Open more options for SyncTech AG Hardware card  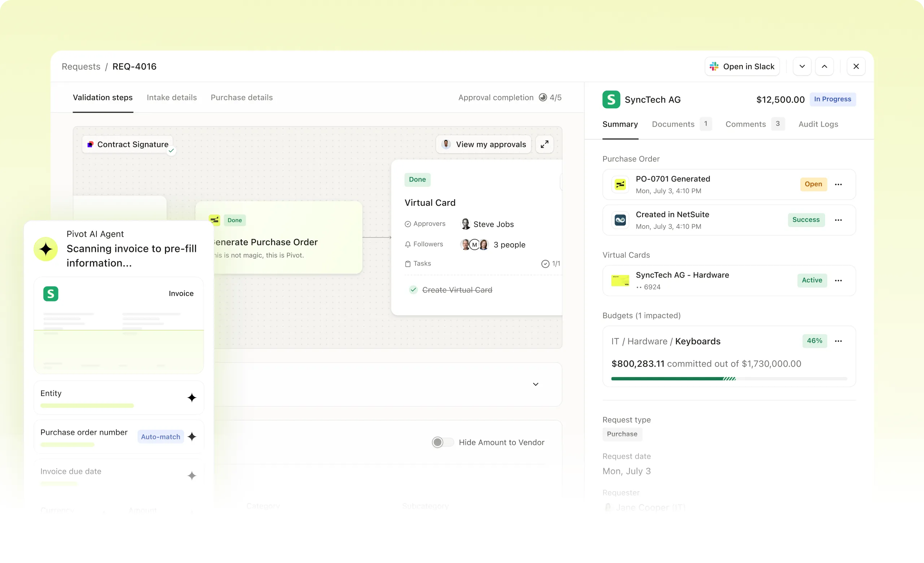coord(838,280)
